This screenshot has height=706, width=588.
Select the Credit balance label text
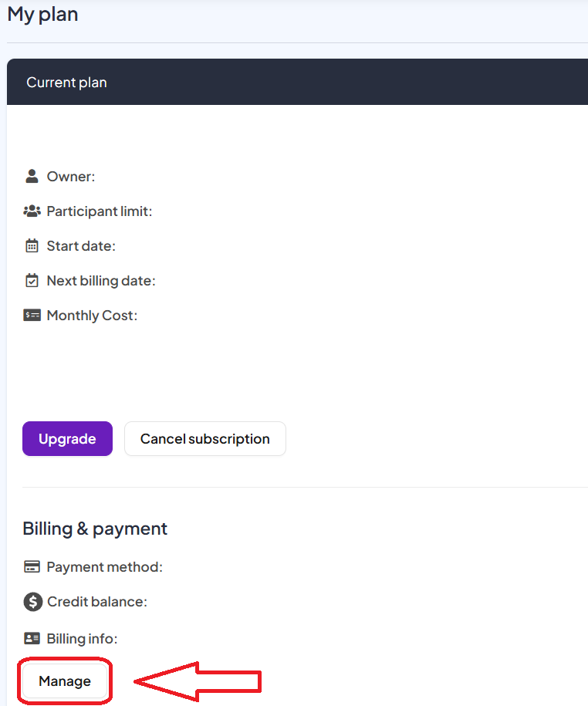tap(96, 602)
